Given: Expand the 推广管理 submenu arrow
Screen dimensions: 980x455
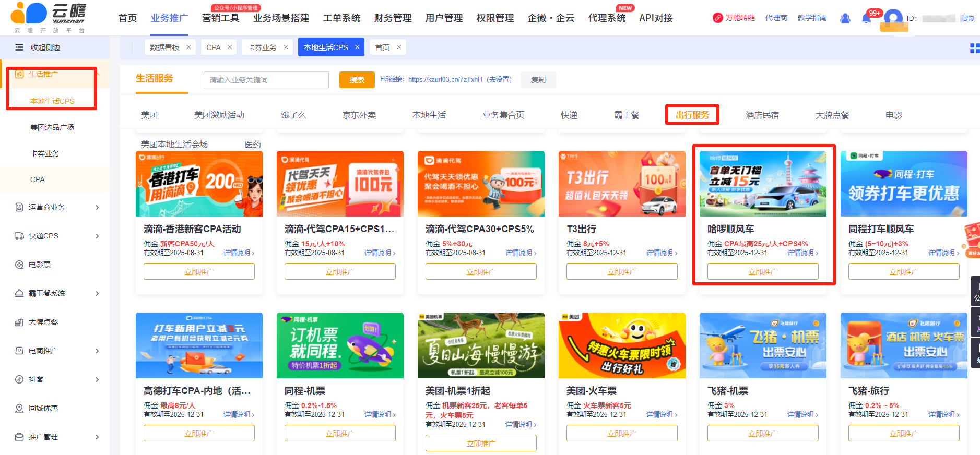Looking at the screenshot, I should 97,437.
